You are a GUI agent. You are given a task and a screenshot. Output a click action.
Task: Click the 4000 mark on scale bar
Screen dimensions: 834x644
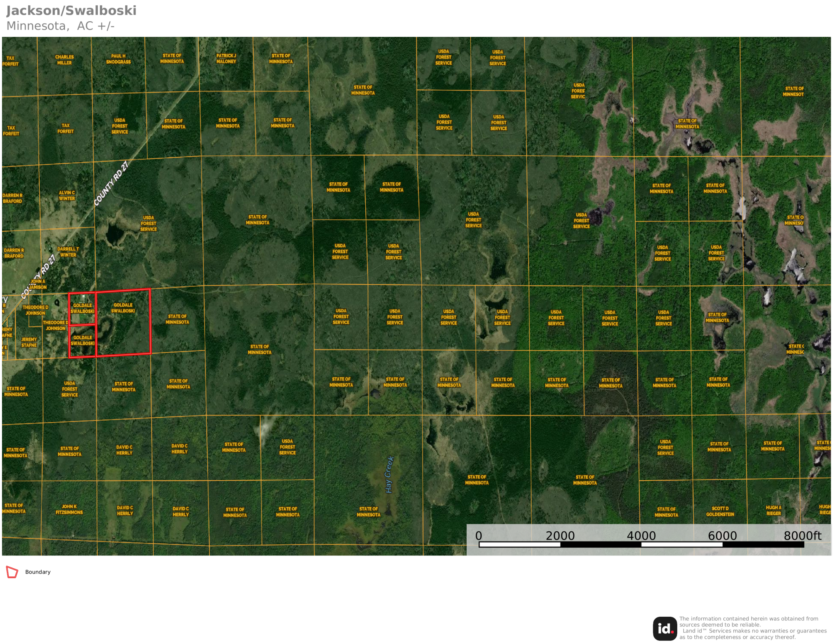(x=641, y=536)
